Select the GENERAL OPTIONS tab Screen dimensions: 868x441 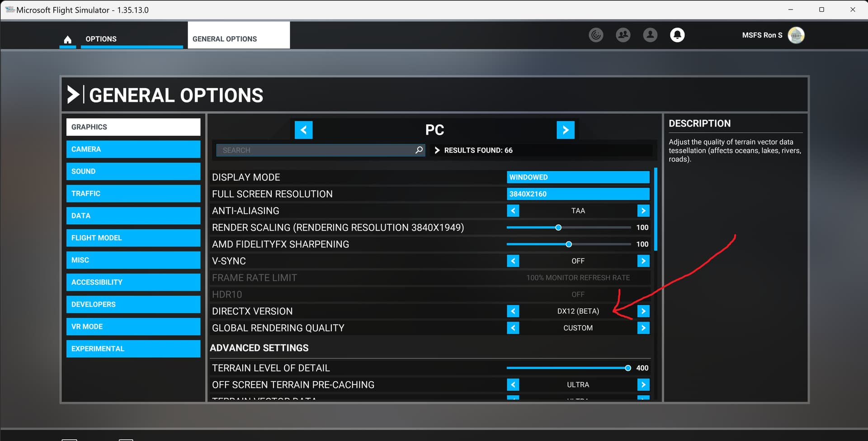click(x=239, y=35)
